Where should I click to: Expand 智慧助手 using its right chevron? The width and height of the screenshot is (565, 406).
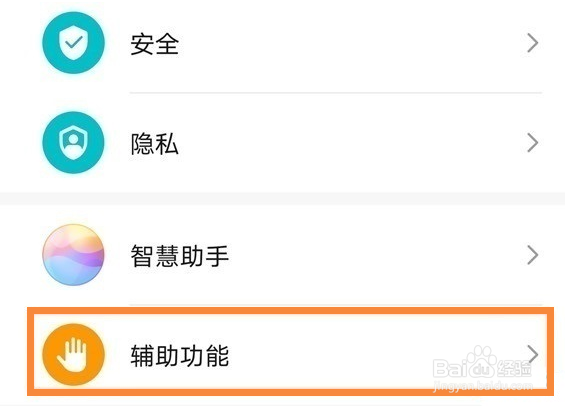(x=533, y=255)
